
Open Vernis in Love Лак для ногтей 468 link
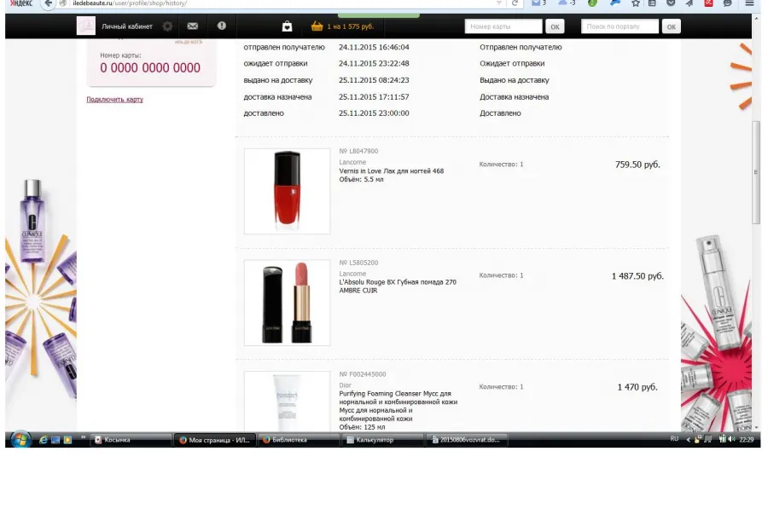392,171
